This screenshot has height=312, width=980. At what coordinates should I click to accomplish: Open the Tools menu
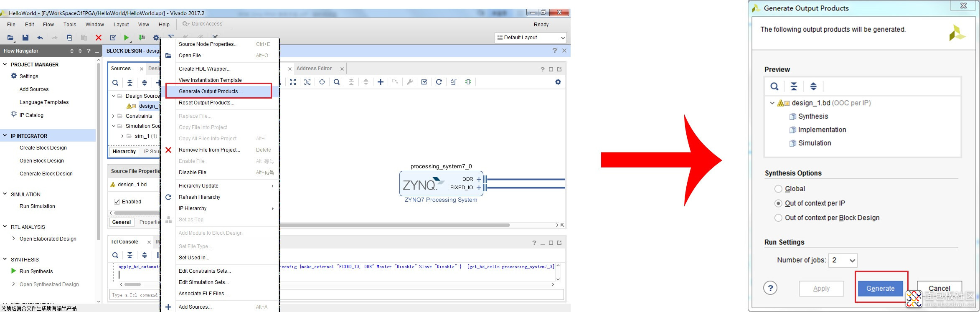click(x=70, y=25)
